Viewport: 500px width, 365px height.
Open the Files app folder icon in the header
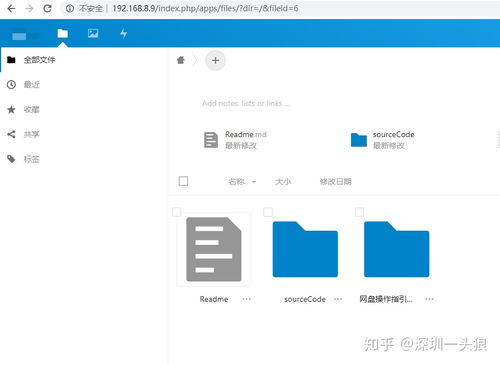tap(62, 33)
